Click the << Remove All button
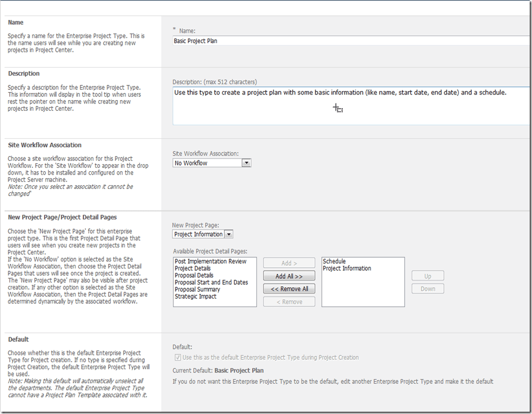The image size is (532, 414). [x=289, y=289]
